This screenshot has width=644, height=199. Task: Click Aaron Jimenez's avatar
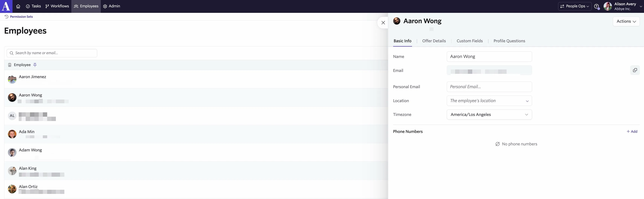click(12, 79)
